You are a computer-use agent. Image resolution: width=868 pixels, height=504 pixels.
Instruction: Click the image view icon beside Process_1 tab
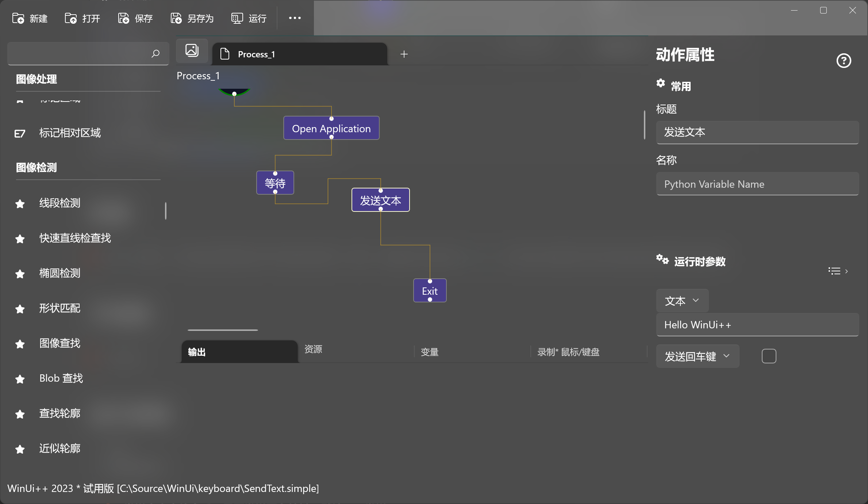coord(192,50)
